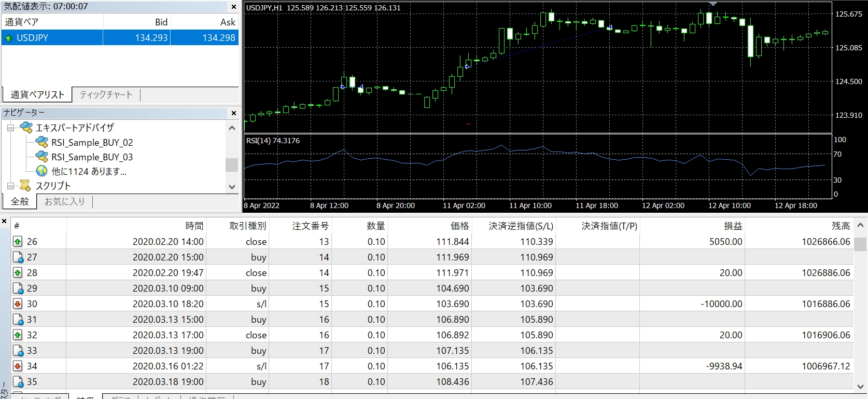Viewport: 868px width, 399px height.
Task: Switch to the ティックチャート tab
Action: click(x=106, y=94)
